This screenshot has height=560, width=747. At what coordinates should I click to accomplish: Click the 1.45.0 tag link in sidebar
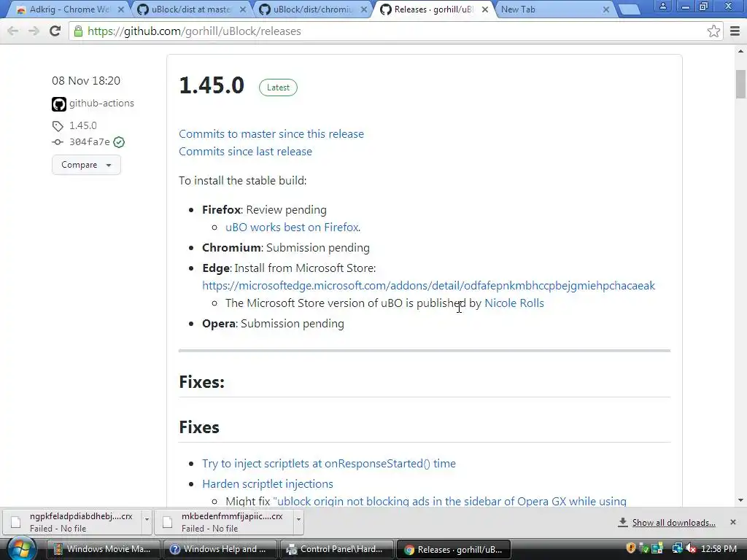83,125
